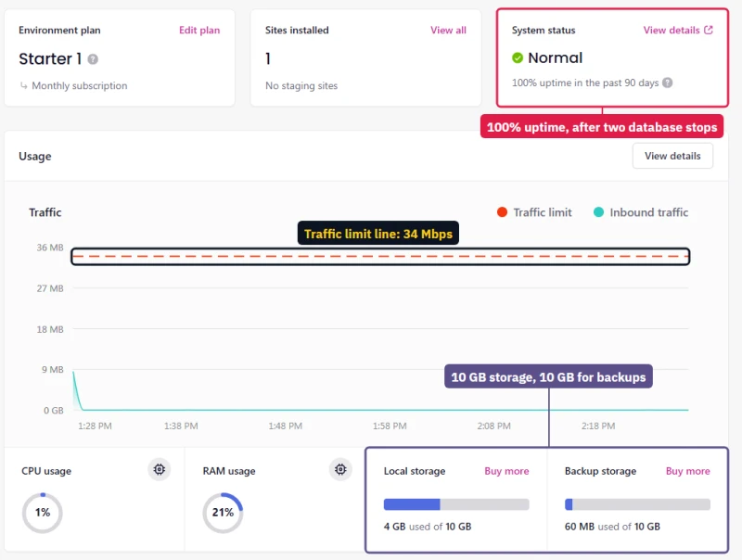Click Buy more for Local storage
Viewport: 742px width, 560px height.
(x=506, y=471)
